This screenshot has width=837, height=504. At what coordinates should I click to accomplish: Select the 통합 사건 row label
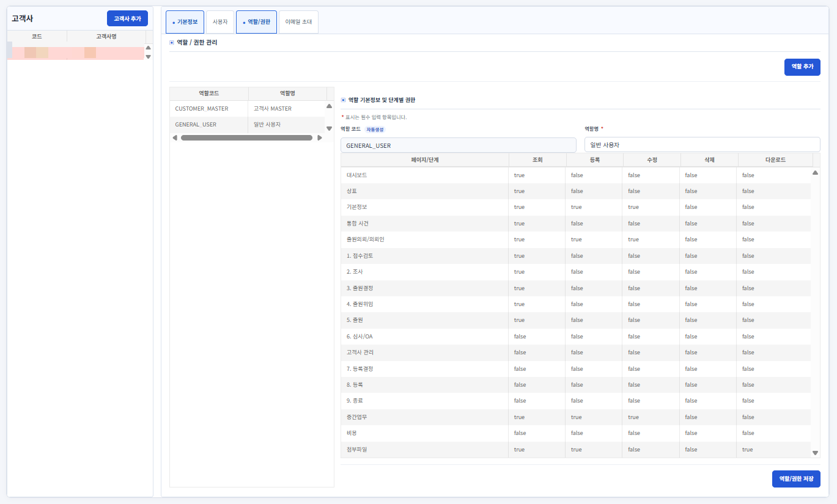(358, 224)
